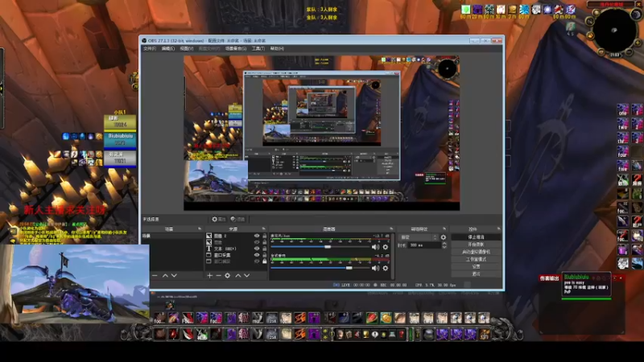Screen dimensions: 644x362
Task: Toggle the lock on the 窗口采集 source
Action: coord(265,255)
